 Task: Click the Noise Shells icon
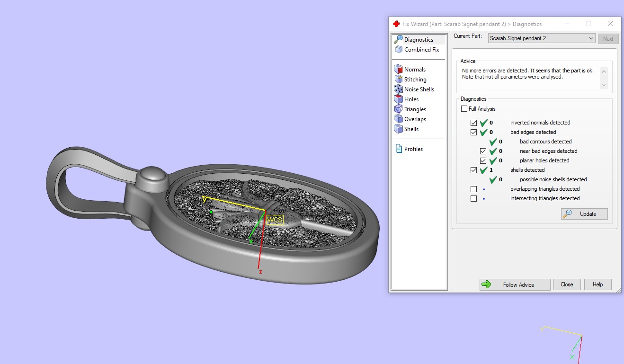pyautogui.click(x=398, y=89)
